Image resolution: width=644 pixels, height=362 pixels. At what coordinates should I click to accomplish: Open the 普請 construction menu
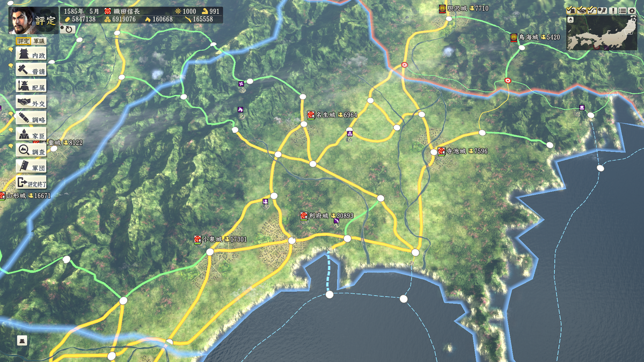[31, 70]
